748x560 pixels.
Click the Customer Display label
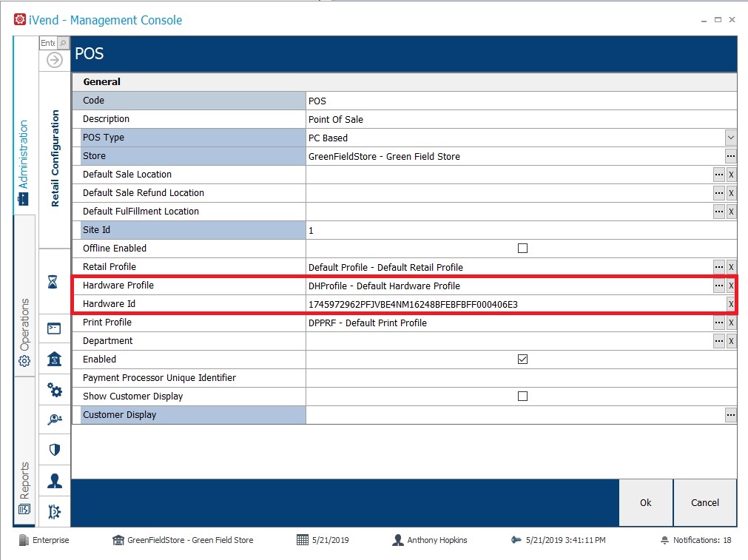point(119,414)
